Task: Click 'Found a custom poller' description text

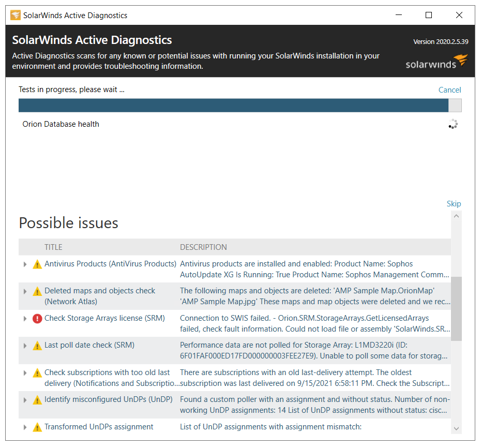Action: (x=315, y=405)
